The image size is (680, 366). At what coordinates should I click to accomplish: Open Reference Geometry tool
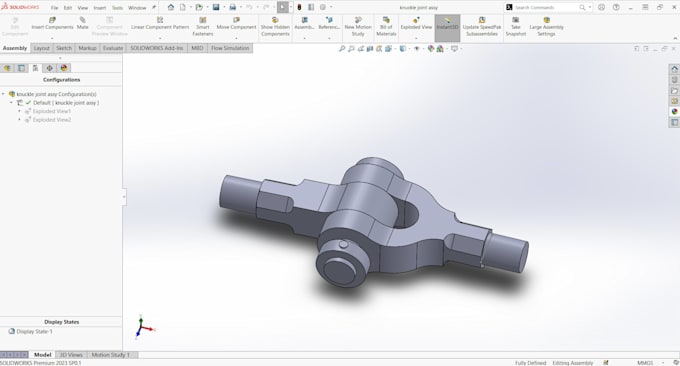329,23
